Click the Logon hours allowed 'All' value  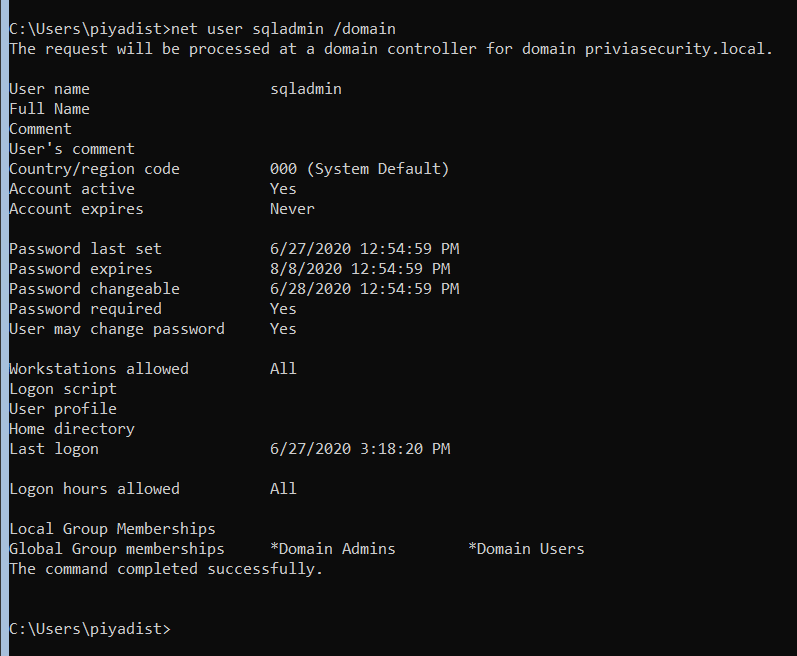pyautogui.click(x=283, y=489)
